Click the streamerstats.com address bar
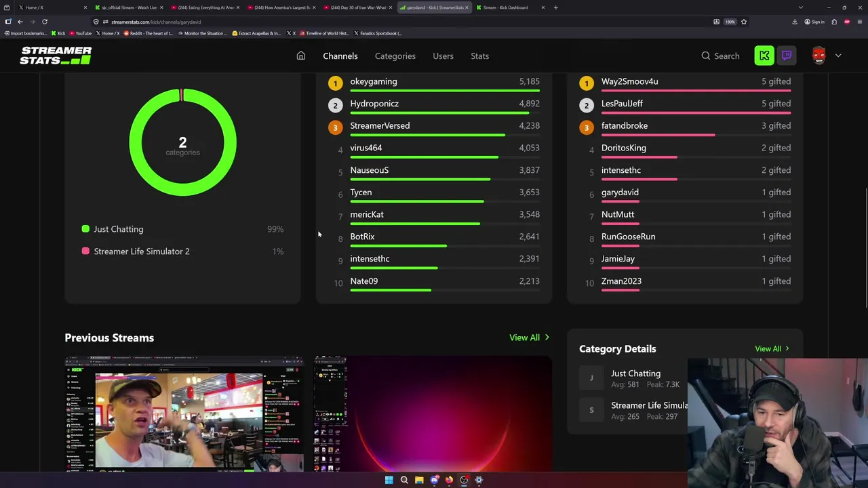The width and height of the screenshot is (868, 488). (407, 22)
